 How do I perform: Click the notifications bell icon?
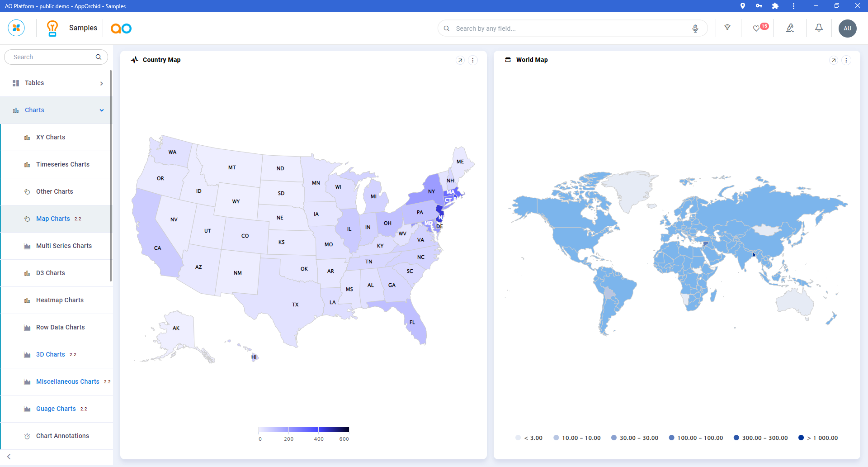819,28
